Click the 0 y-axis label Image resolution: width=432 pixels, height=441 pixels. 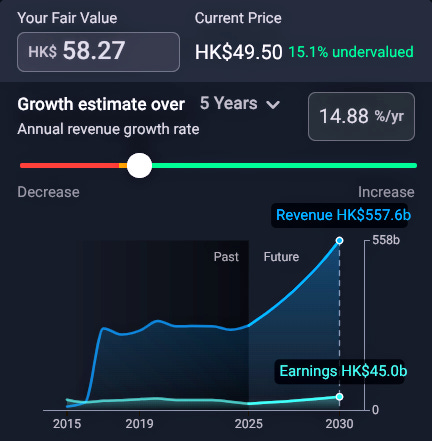375,410
